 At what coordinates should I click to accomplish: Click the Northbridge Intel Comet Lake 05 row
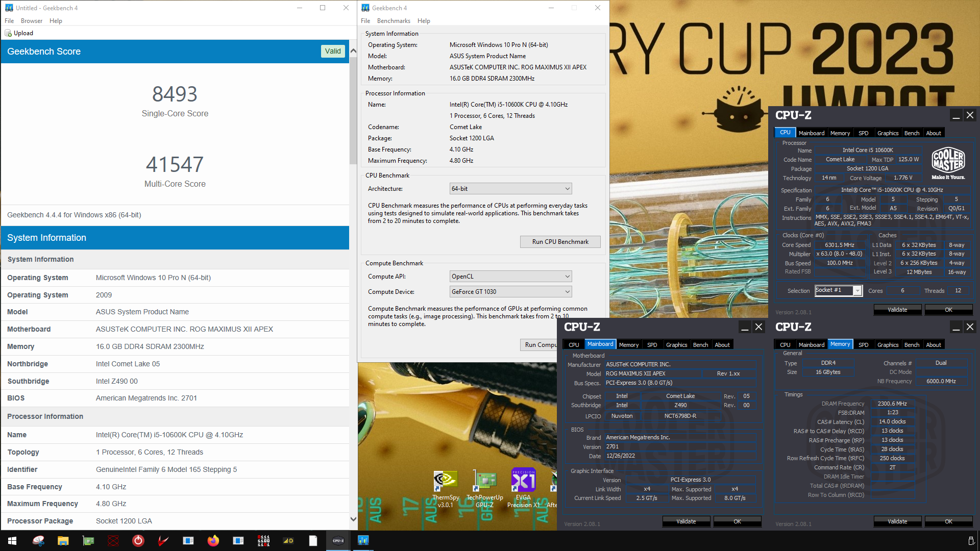tap(175, 364)
